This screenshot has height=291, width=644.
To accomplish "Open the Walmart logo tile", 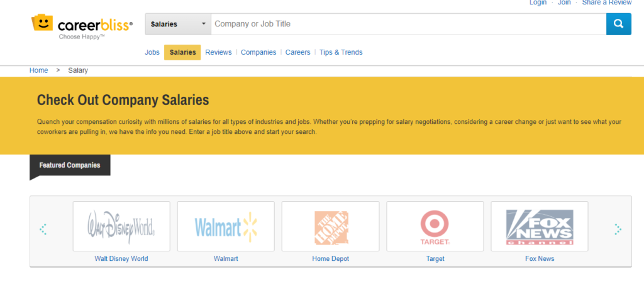I will tap(226, 226).
